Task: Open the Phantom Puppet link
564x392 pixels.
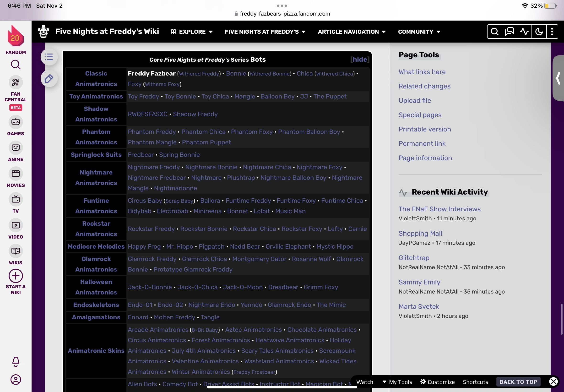Action: click(206, 142)
